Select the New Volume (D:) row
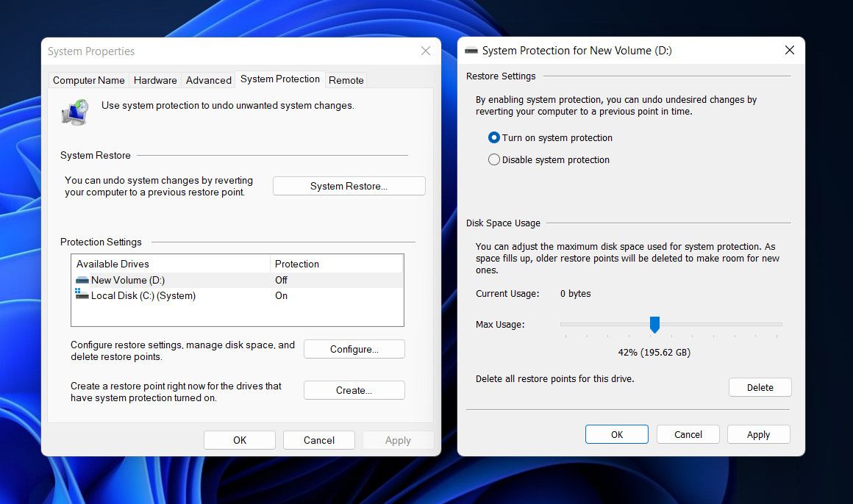This screenshot has height=504, width=853. (x=238, y=280)
